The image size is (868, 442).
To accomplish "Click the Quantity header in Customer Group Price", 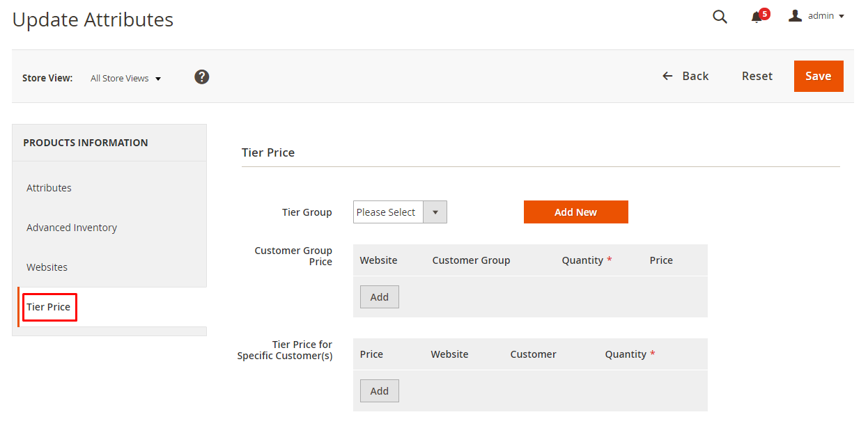I will coord(582,260).
